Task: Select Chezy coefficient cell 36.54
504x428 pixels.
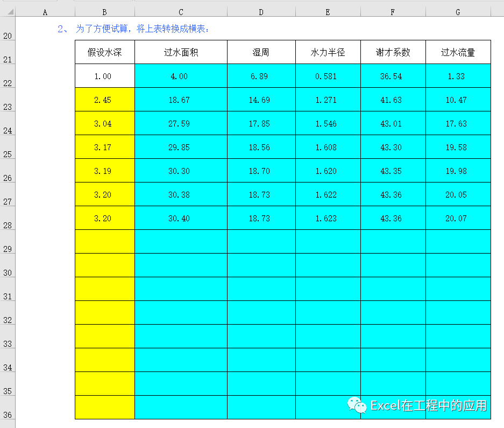Action: tap(393, 76)
